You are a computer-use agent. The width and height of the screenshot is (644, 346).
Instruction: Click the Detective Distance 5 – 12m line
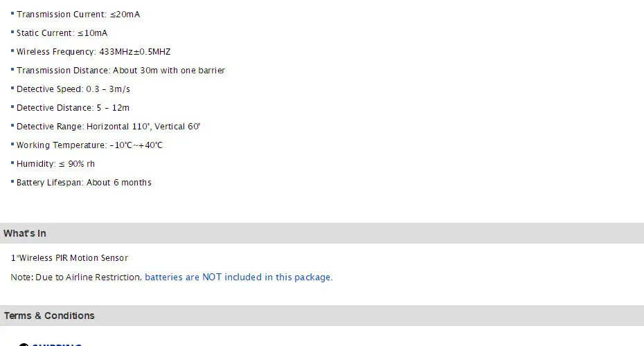click(x=73, y=108)
